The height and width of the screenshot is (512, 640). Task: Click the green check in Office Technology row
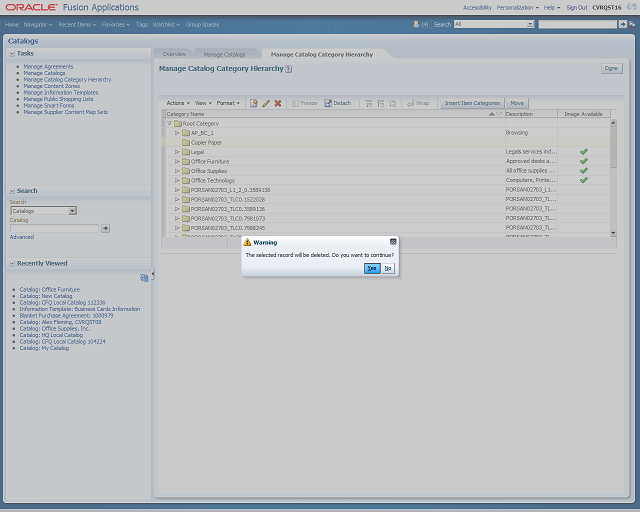584,180
